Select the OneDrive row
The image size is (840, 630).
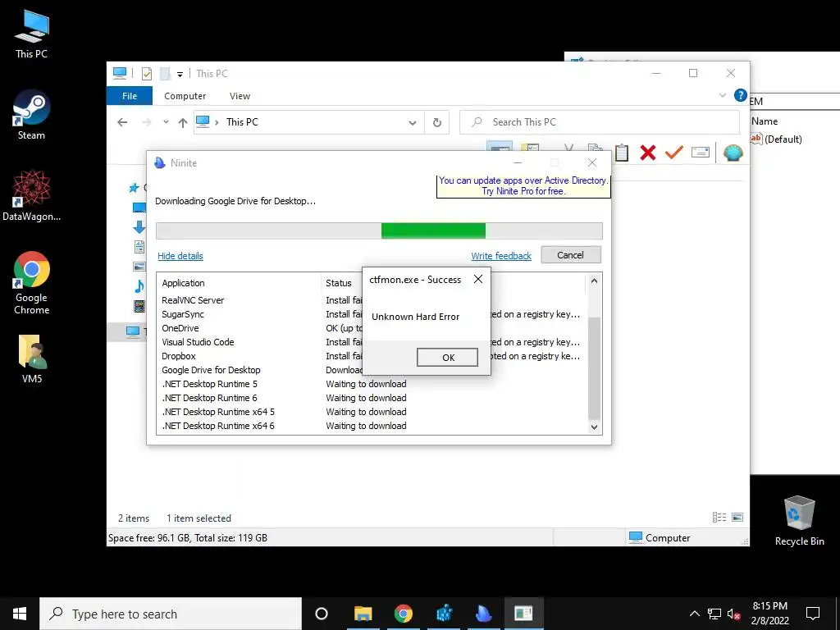point(372,328)
